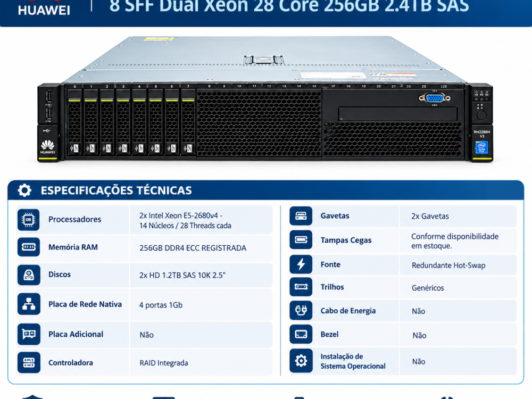Image resolution: width=532 pixels, height=399 pixels.
Task: Click the Fonte label
Action: point(330,264)
